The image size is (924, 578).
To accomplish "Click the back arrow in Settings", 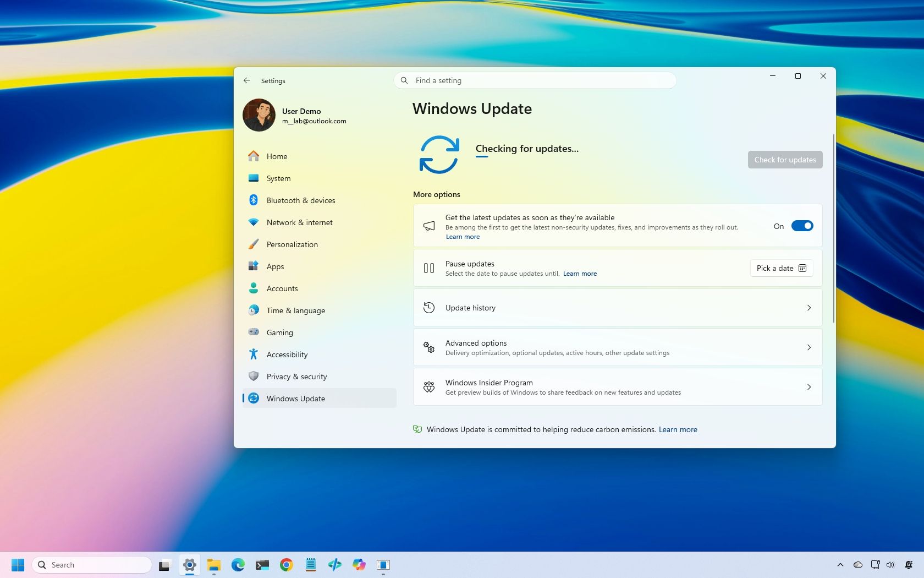I will coord(247,80).
